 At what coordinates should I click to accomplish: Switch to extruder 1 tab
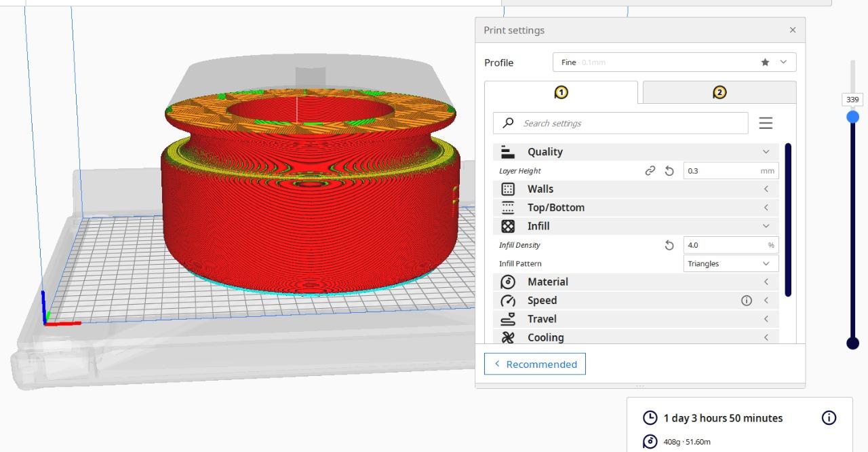[561, 92]
